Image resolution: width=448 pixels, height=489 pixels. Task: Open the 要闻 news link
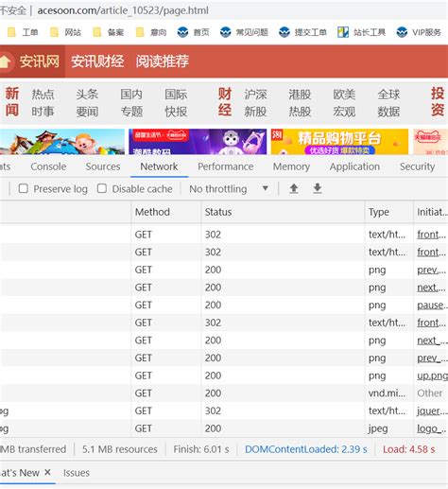(x=87, y=112)
